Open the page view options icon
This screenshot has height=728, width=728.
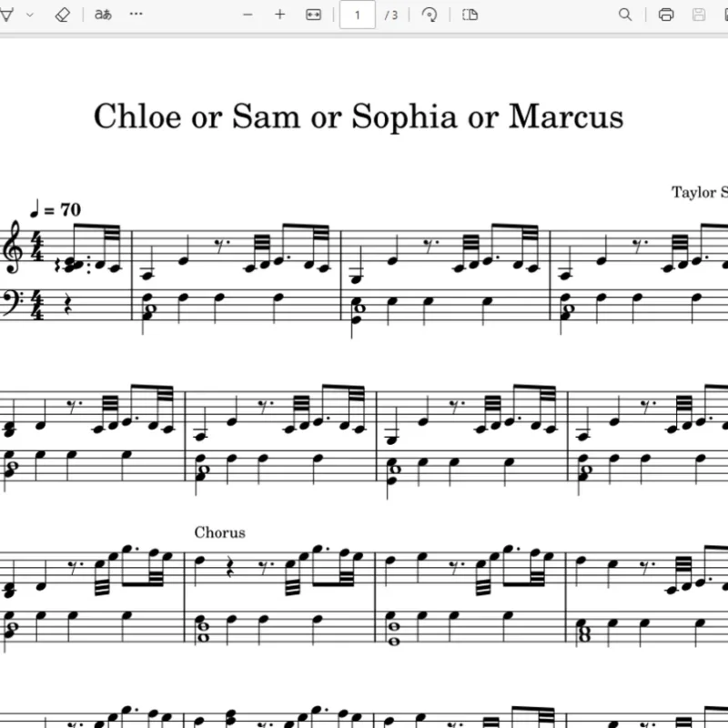tap(470, 15)
